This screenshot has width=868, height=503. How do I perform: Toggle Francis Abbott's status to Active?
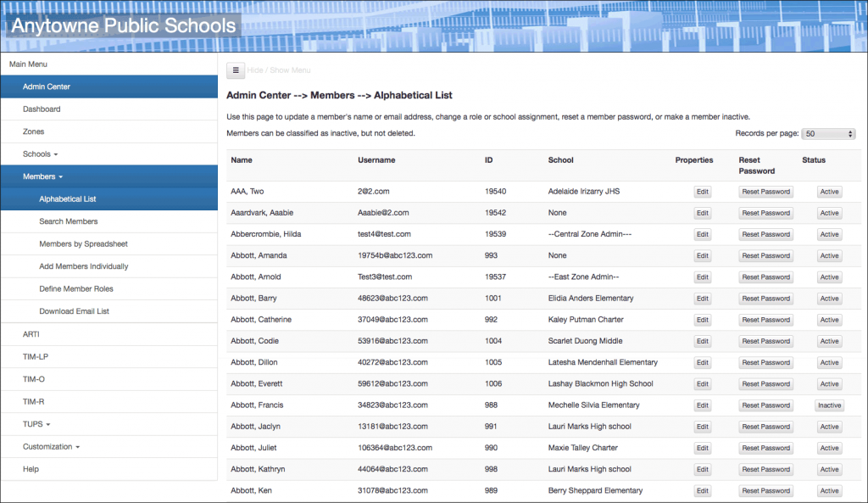(x=829, y=405)
